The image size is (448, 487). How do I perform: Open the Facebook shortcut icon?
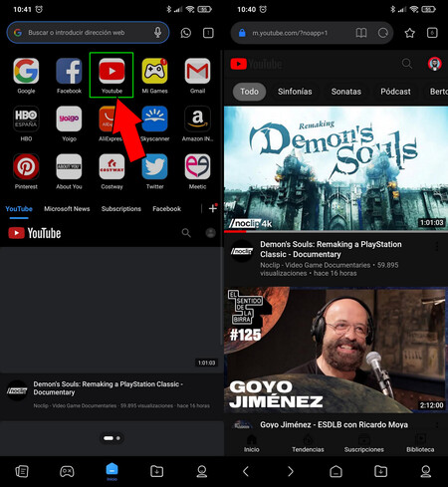tap(69, 71)
